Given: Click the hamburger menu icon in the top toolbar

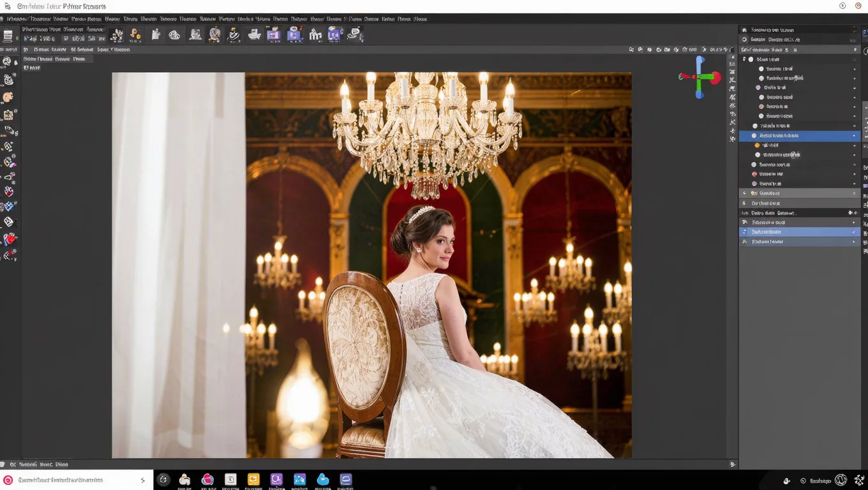Looking at the screenshot, I should [x=8, y=36].
